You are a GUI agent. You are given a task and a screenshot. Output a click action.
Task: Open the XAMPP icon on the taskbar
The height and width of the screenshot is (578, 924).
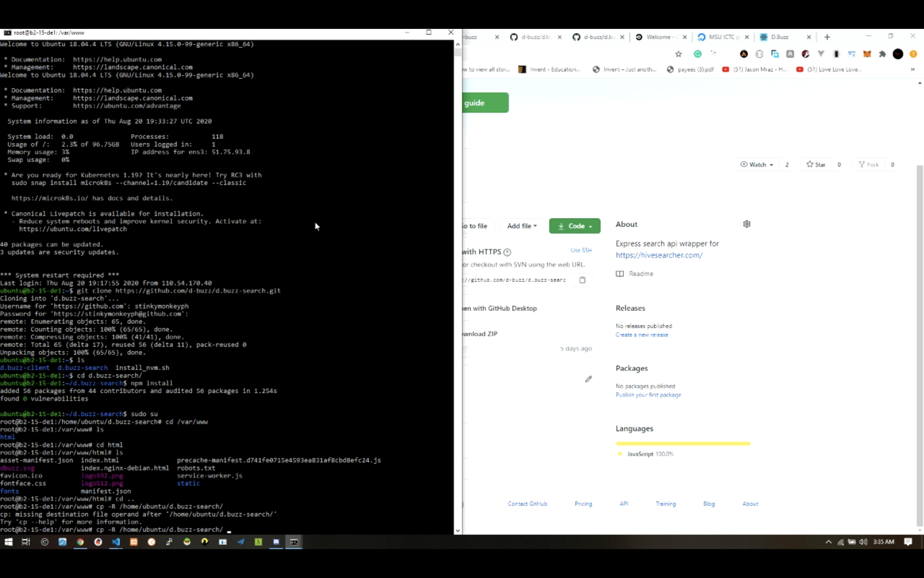point(134,542)
